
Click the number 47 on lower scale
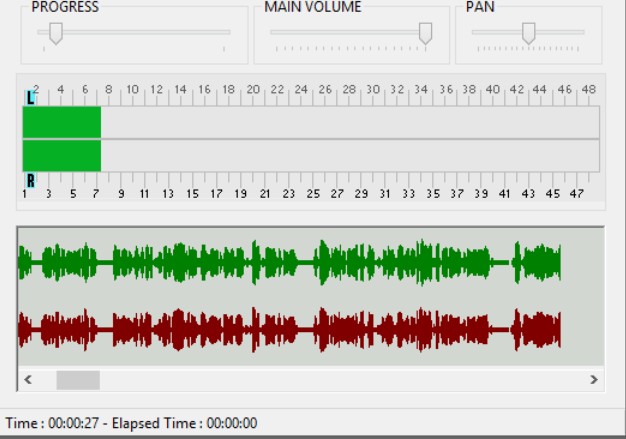click(576, 194)
